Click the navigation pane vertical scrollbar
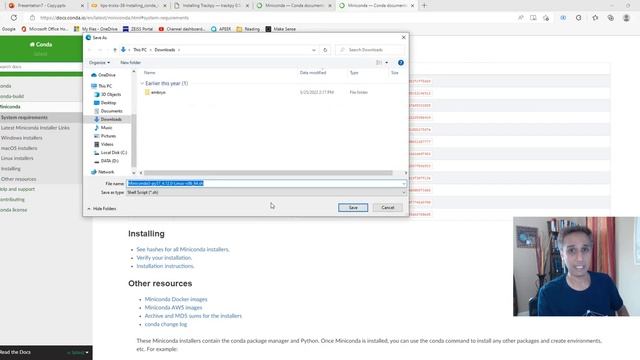This screenshot has width=640, height=360. (x=133, y=139)
